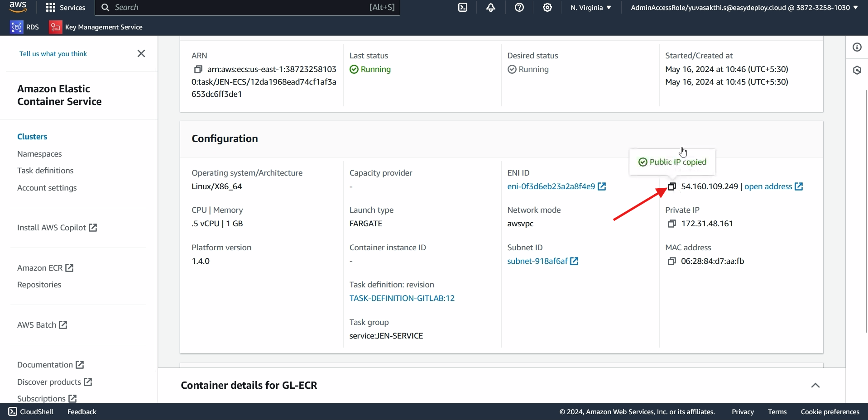Click external icon next to Documentation
The height and width of the screenshot is (420, 868).
pyautogui.click(x=80, y=365)
